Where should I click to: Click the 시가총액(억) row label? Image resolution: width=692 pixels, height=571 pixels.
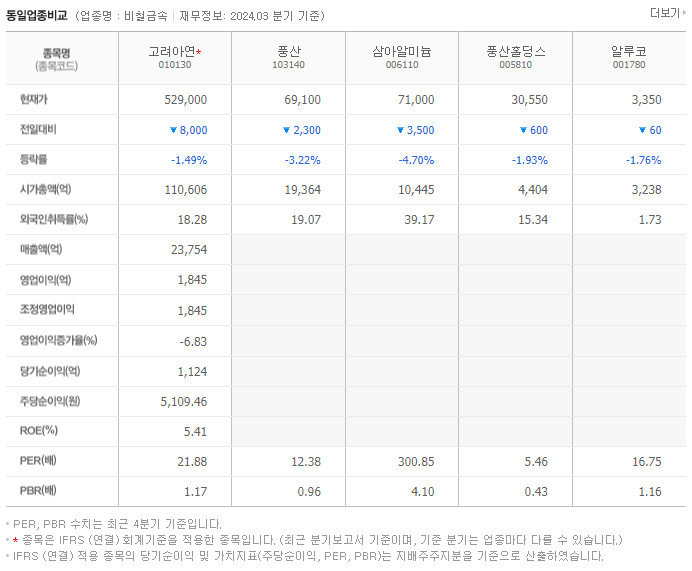(x=45, y=189)
